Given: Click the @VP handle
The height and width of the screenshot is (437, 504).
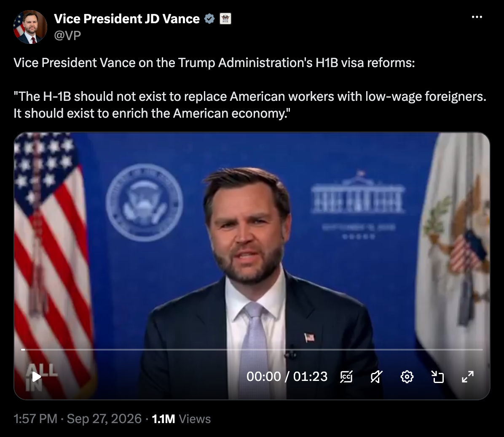Looking at the screenshot, I should pos(67,35).
